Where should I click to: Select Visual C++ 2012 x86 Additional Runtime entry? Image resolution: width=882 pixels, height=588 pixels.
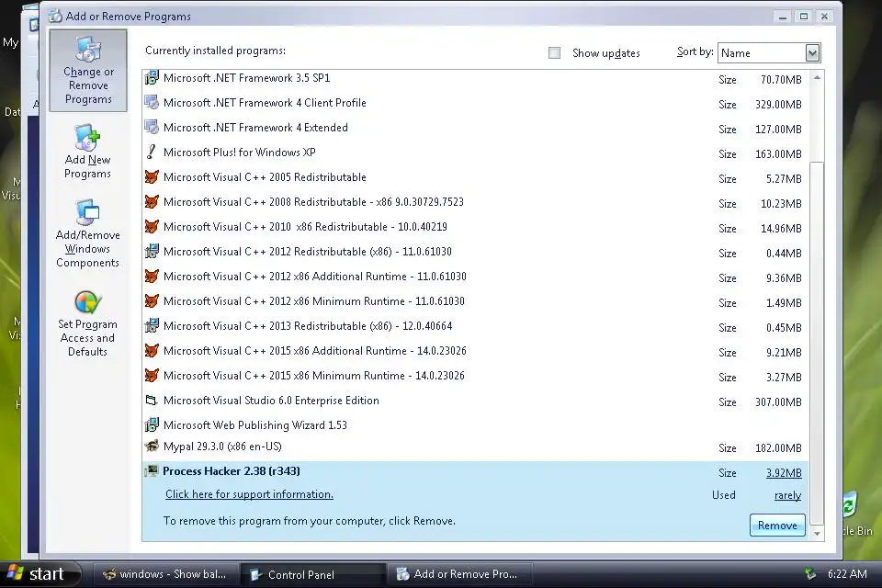pyautogui.click(x=476, y=277)
